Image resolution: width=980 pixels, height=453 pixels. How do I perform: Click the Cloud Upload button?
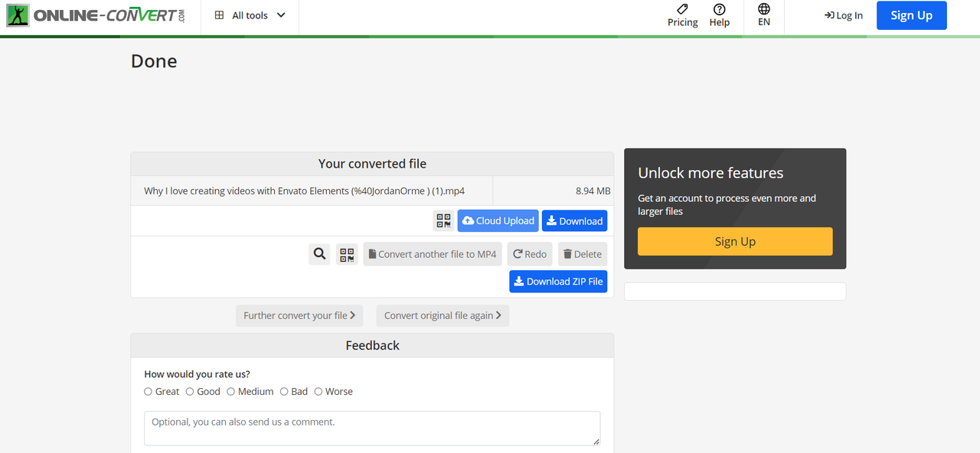click(x=498, y=221)
